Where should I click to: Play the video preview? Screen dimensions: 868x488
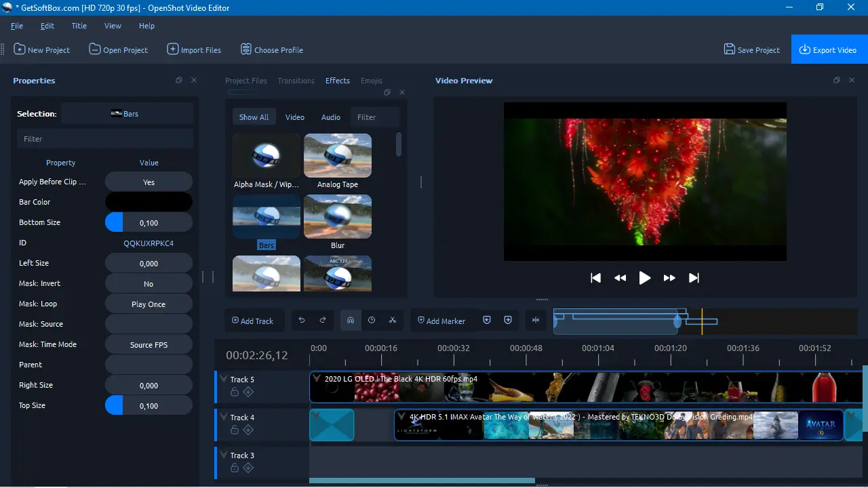[645, 278]
